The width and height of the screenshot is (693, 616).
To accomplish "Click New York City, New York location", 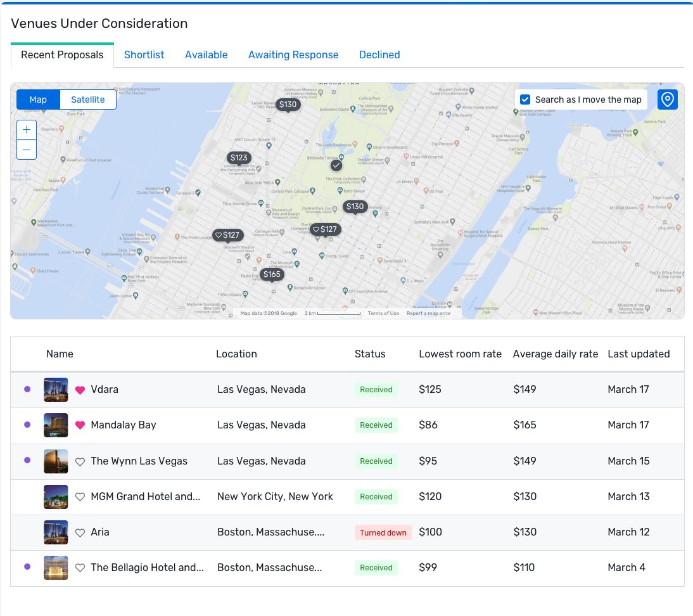I will (x=275, y=497).
